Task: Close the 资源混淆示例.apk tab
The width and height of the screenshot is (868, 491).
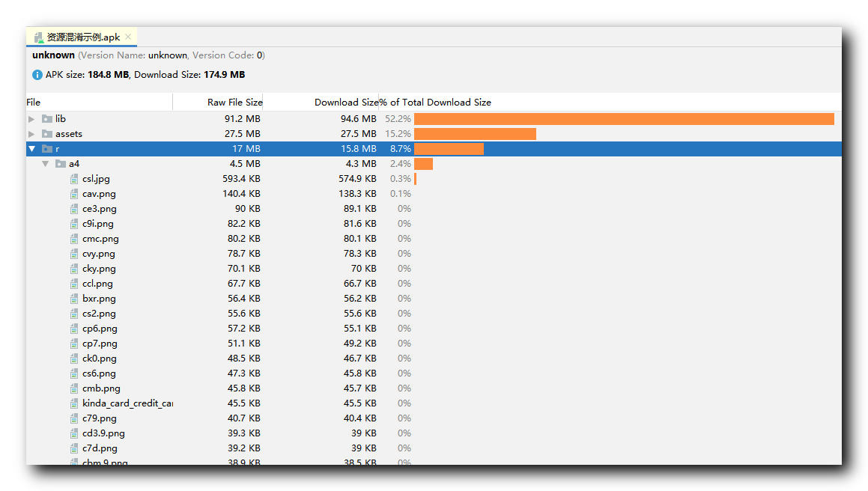Action: coord(128,37)
